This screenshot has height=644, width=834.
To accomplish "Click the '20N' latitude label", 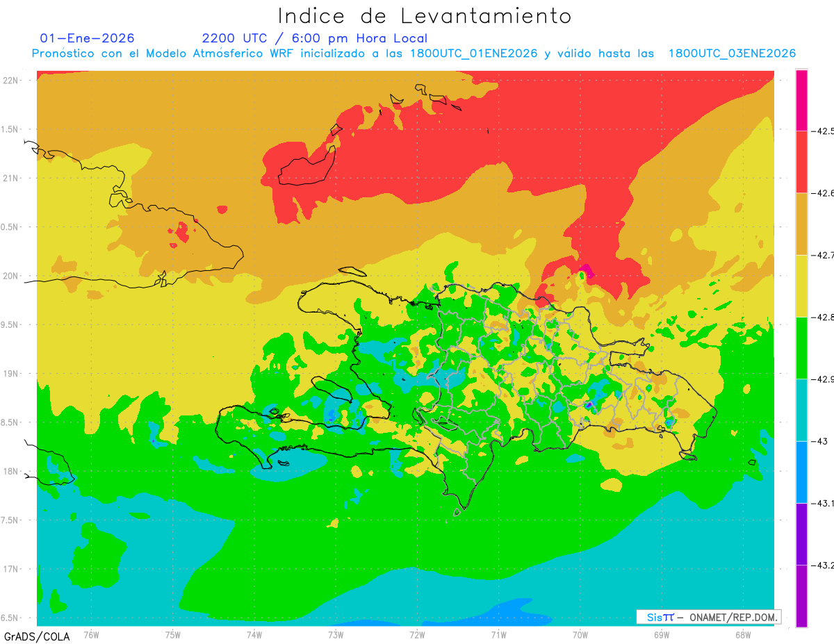I will (11, 276).
